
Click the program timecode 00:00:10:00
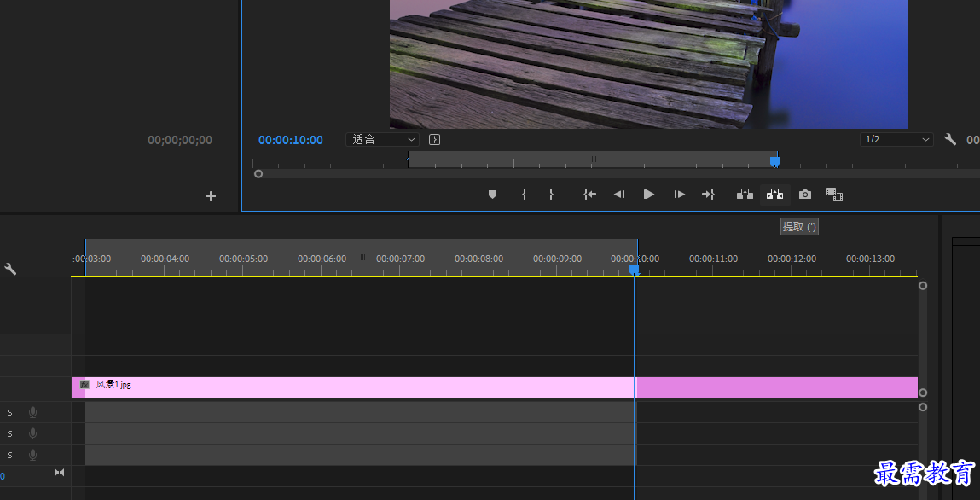291,140
